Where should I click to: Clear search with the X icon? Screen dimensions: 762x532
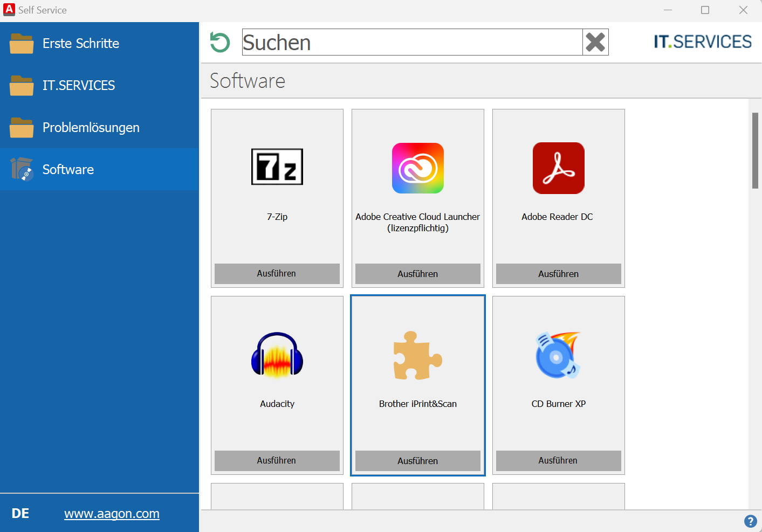coord(595,42)
